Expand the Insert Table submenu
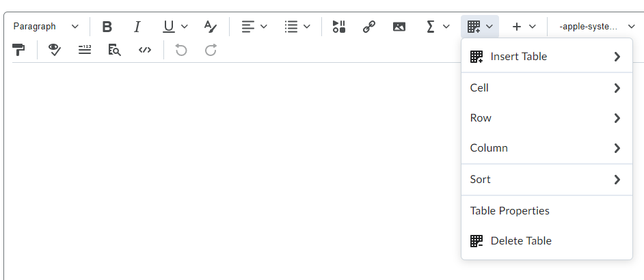644x280 pixels. (546, 57)
